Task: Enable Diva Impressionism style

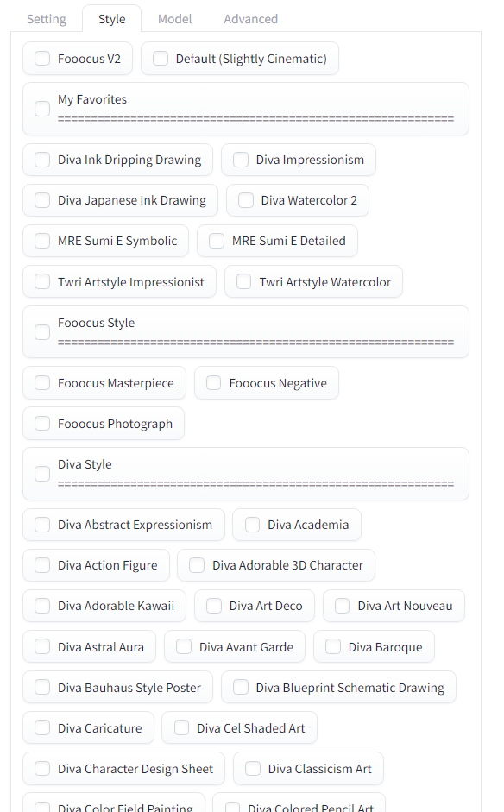Action: [x=240, y=160]
